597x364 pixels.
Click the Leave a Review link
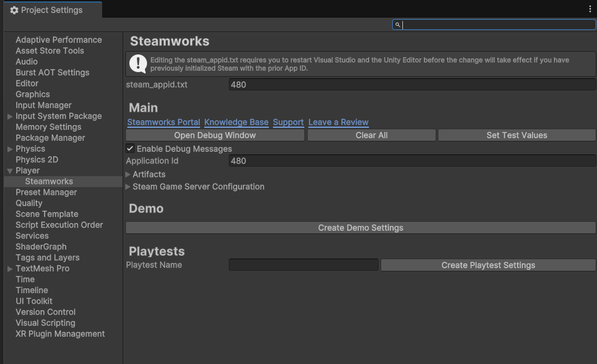tap(338, 122)
